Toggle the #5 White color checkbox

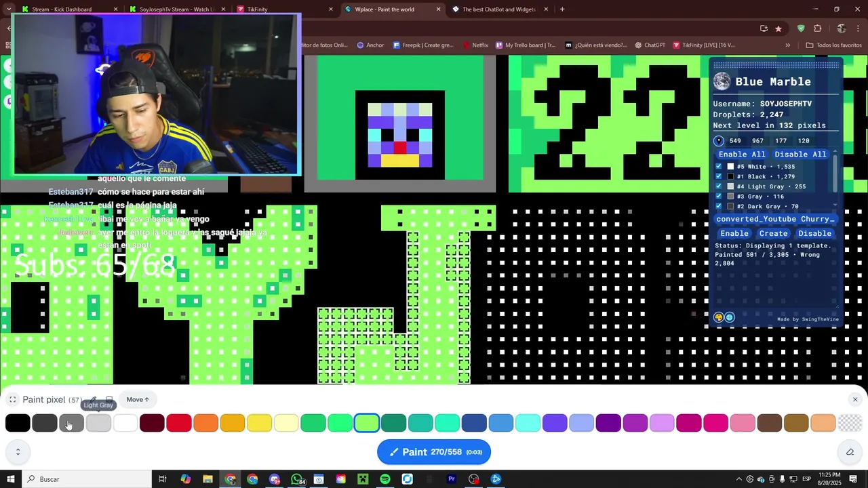pyautogui.click(x=719, y=167)
